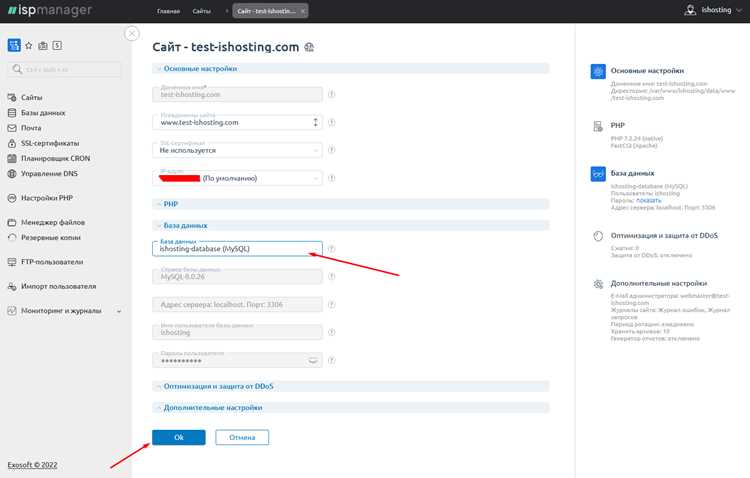Click the Отмена button
The width and height of the screenshot is (750, 478).
click(x=242, y=437)
